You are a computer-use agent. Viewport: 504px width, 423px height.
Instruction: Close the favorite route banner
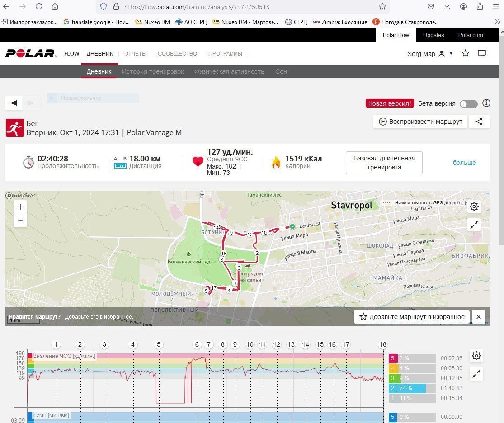479,317
